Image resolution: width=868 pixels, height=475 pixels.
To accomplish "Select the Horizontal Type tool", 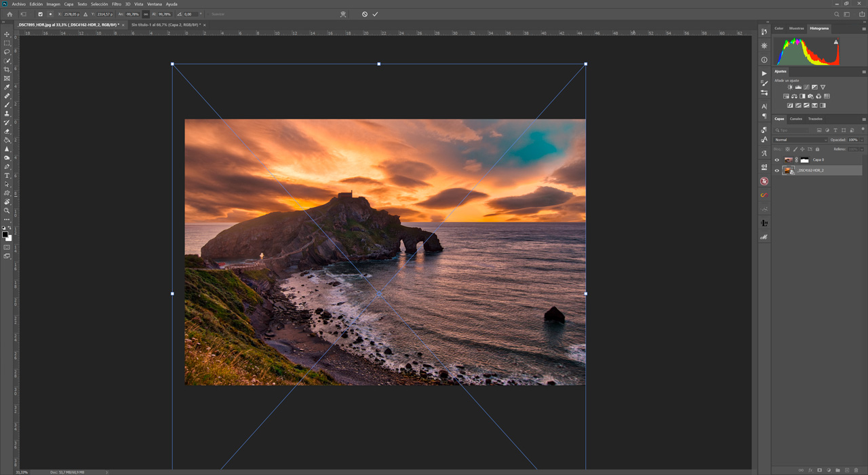I will pos(7,176).
